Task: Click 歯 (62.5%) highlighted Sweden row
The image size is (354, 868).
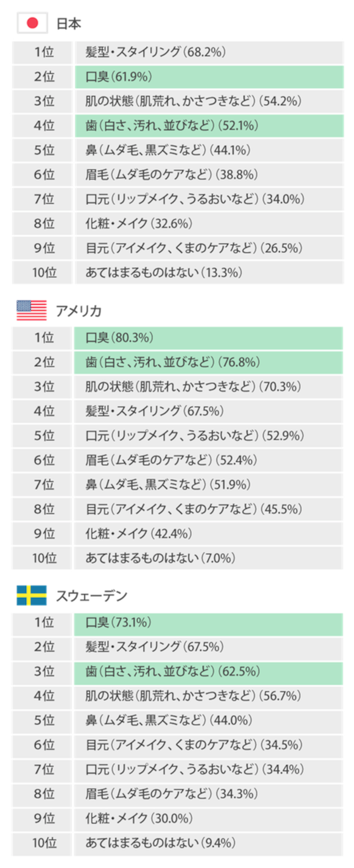Action: point(208,672)
